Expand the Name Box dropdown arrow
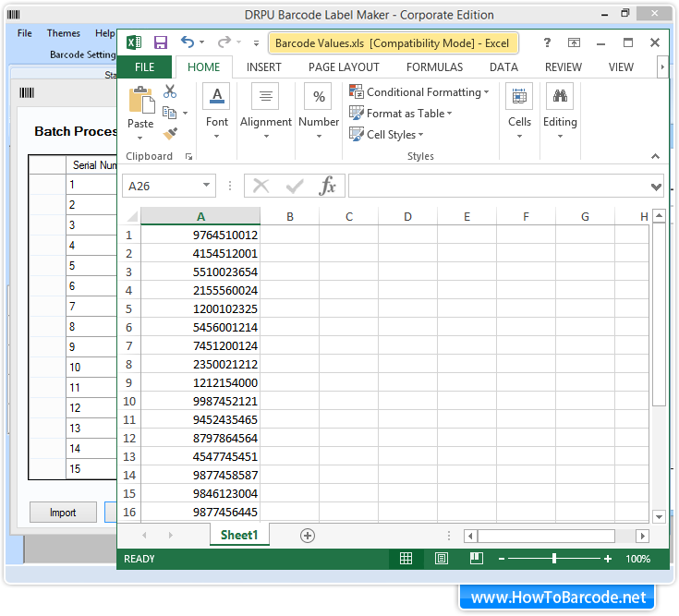This screenshot has height=616, width=679. (x=205, y=187)
